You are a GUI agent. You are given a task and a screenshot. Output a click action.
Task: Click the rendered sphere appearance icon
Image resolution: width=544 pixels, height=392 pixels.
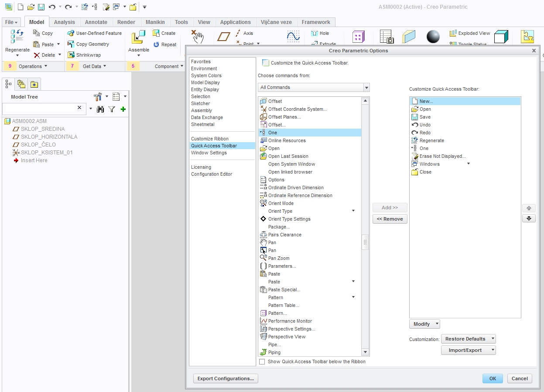[x=433, y=37]
